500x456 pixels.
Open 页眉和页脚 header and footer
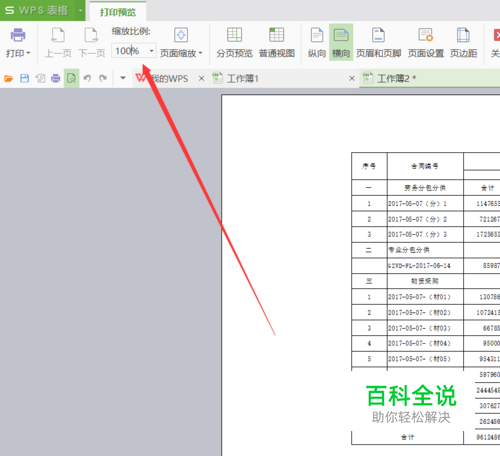tap(378, 43)
